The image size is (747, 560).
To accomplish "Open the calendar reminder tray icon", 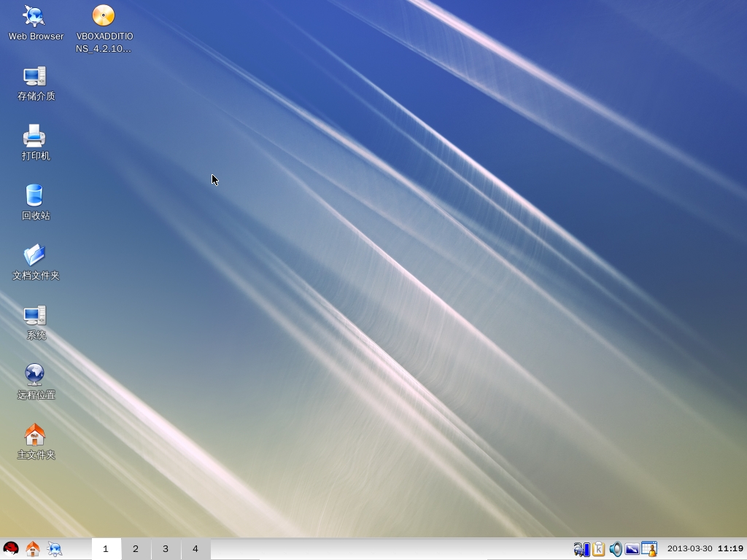I will point(649,549).
